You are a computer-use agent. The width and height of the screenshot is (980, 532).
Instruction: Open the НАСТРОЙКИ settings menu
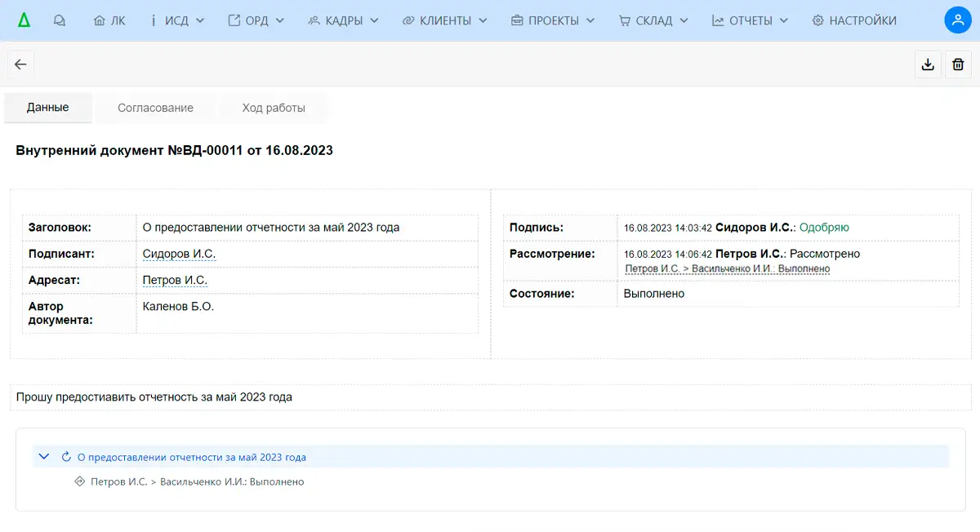(854, 21)
